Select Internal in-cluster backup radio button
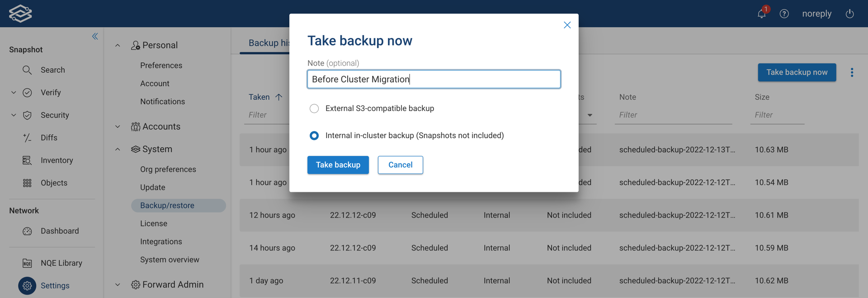The width and height of the screenshot is (868, 298). pyautogui.click(x=314, y=135)
